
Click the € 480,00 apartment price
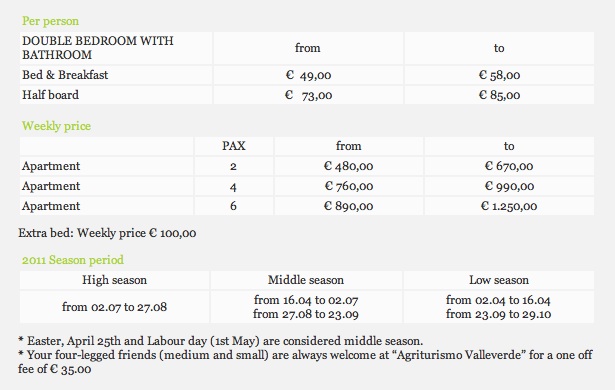(348, 166)
